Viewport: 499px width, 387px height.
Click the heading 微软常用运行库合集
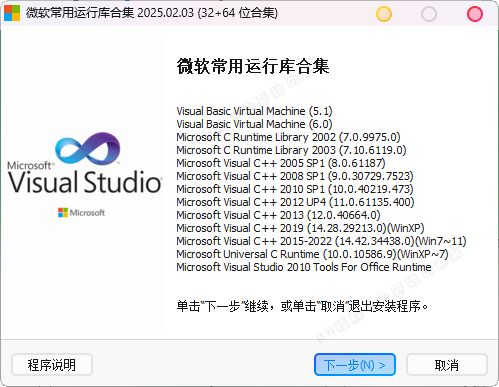pos(253,66)
